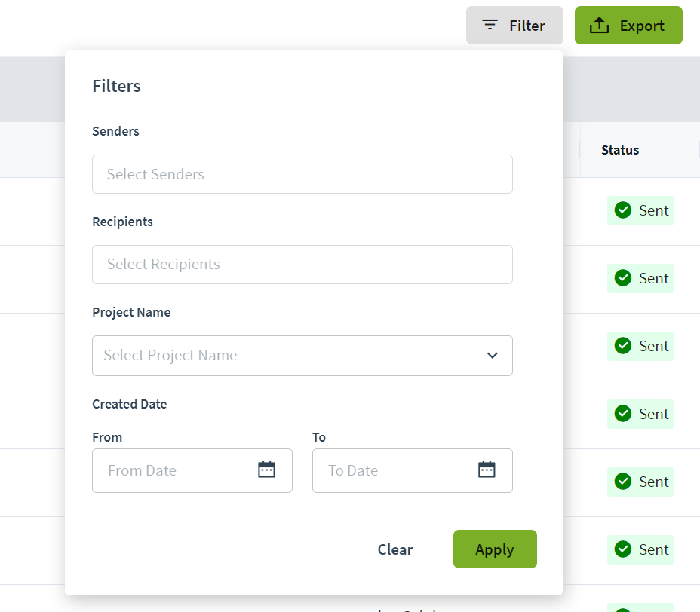Click the Export button
Viewport: 700px width, 612px height.
(628, 26)
